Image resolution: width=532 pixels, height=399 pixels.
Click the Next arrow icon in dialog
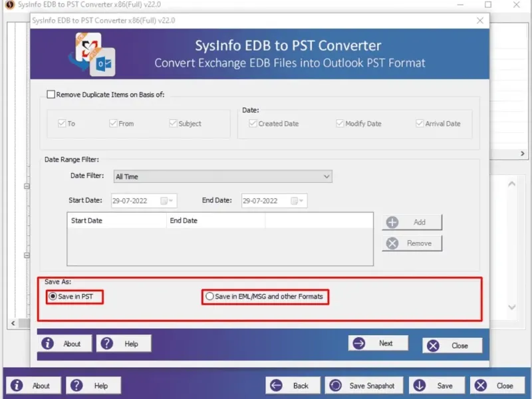point(358,343)
